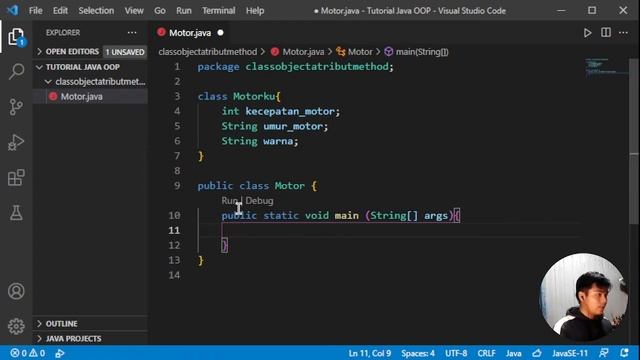
Task: Open the Extensions view
Action: pos(16,178)
